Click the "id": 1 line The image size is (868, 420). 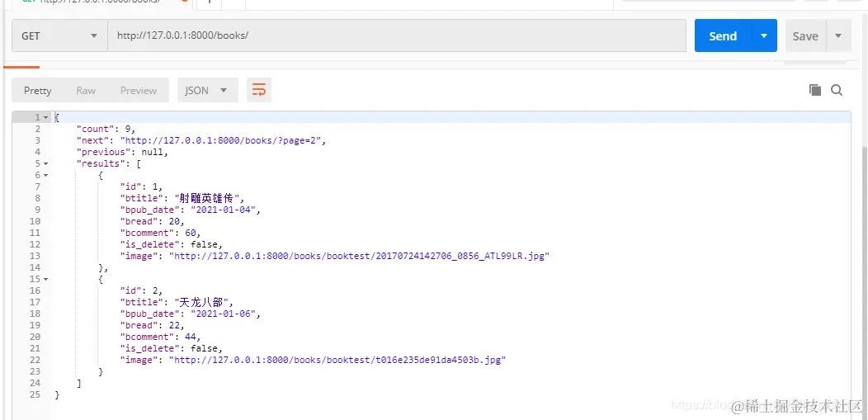pos(141,187)
